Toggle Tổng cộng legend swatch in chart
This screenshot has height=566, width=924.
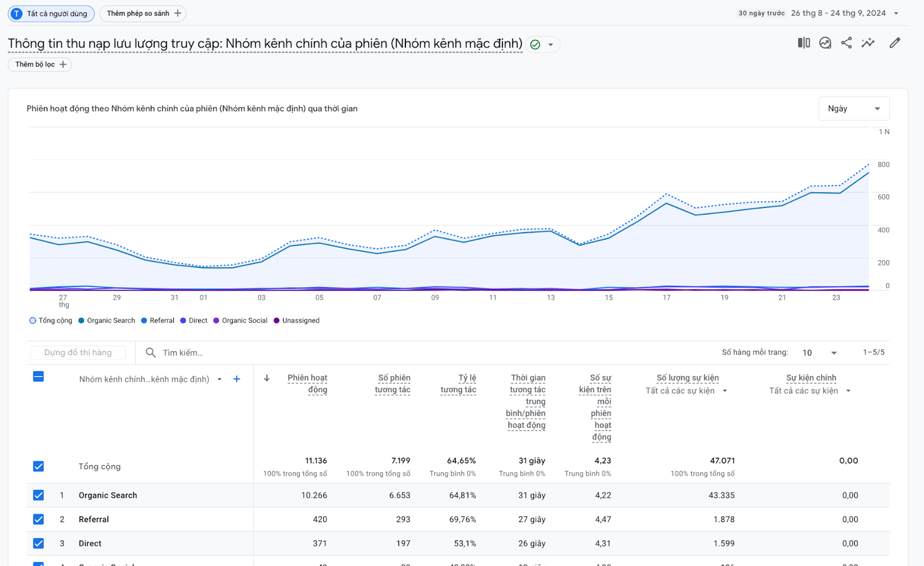[x=33, y=321]
